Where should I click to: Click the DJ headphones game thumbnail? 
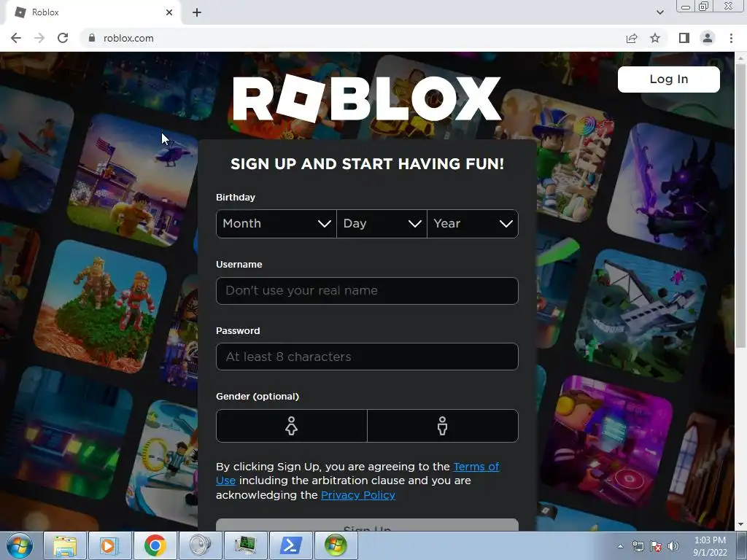click(x=606, y=440)
